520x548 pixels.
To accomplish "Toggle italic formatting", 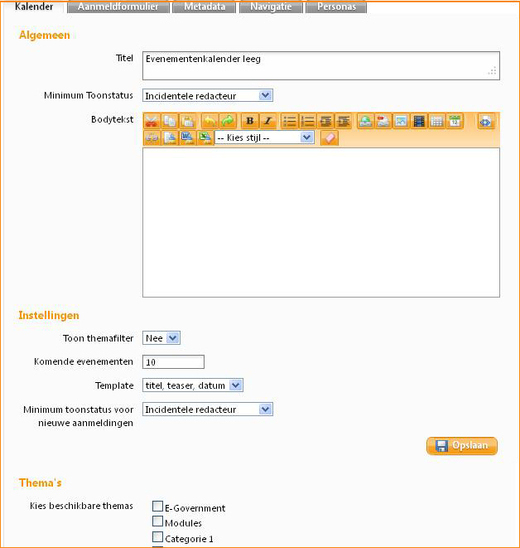I will 268,121.
